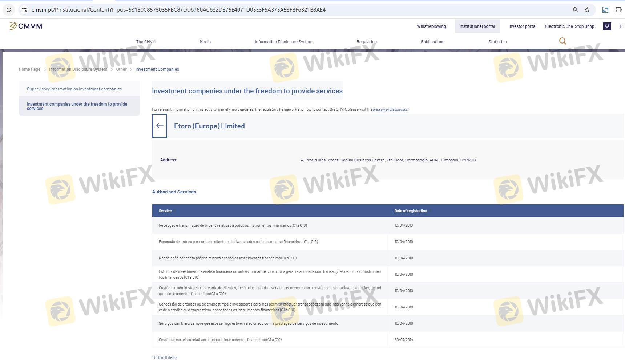Select row 'Execução de ordens por conta de clientes'
625x364 pixels.
(x=388, y=242)
